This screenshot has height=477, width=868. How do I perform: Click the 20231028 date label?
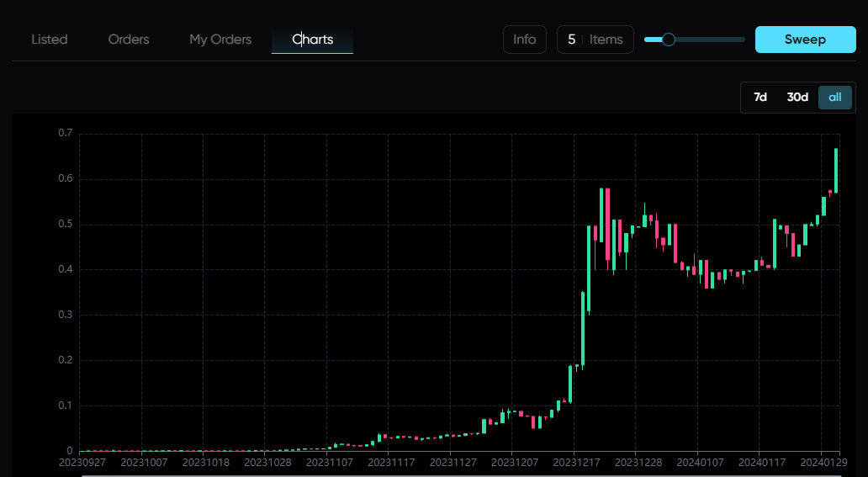(x=267, y=462)
